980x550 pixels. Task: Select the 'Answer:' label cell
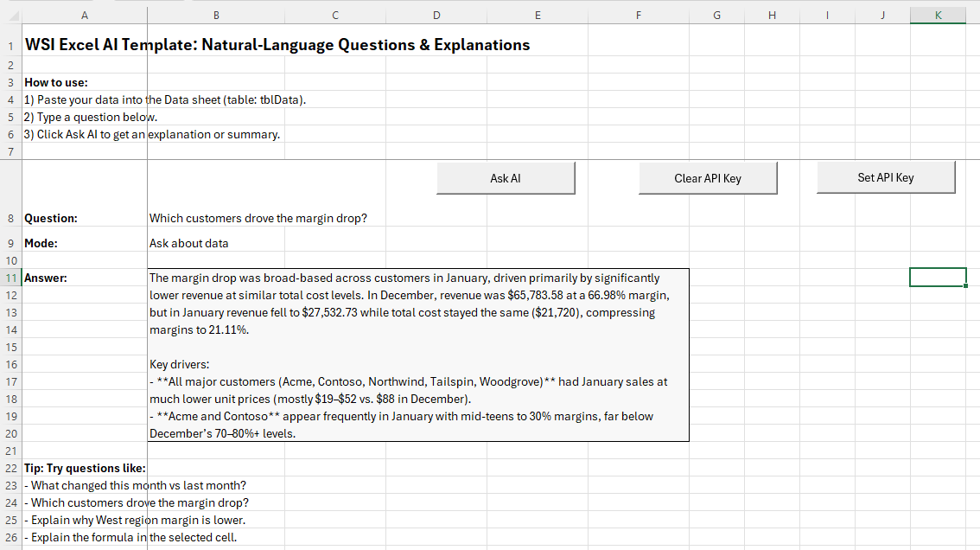46,278
